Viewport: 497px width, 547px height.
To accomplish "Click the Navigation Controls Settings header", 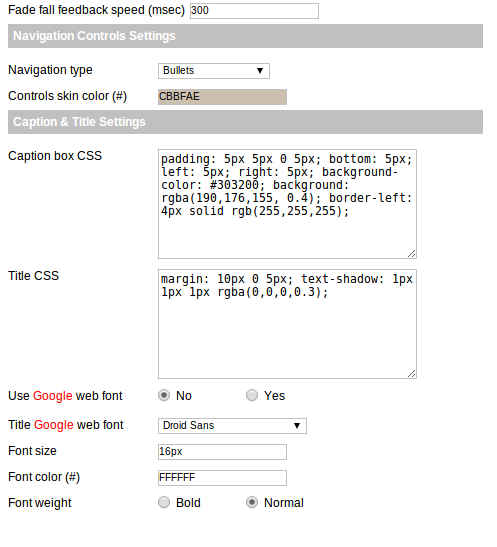I will coord(245,36).
